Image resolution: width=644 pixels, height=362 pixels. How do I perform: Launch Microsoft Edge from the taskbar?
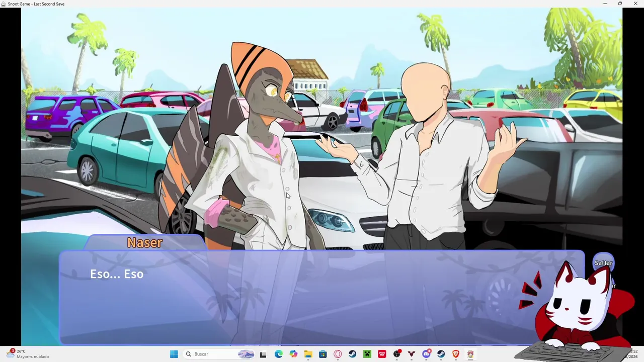click(x=278, y=354)
